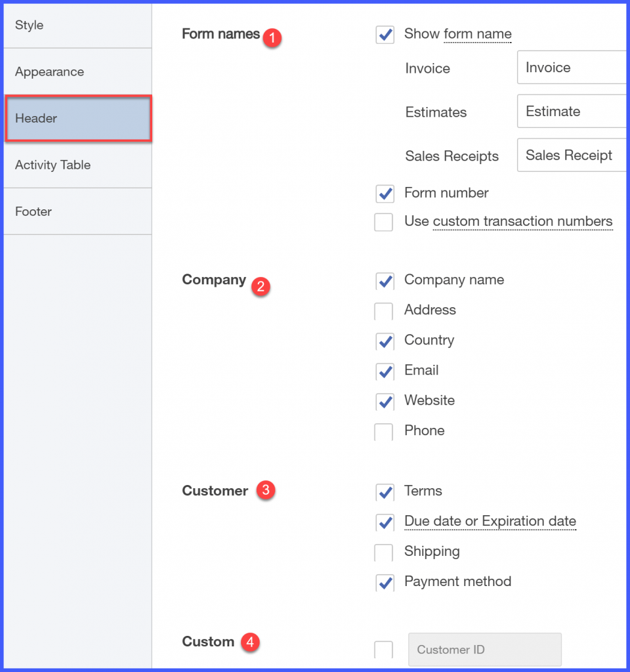Disable Due date or Expiration date

point(385,522)
